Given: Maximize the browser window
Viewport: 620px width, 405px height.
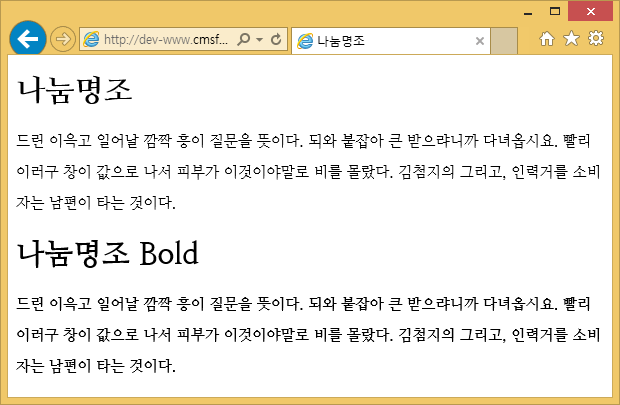Looking at the screenshot, I should (x=555, y=11).
